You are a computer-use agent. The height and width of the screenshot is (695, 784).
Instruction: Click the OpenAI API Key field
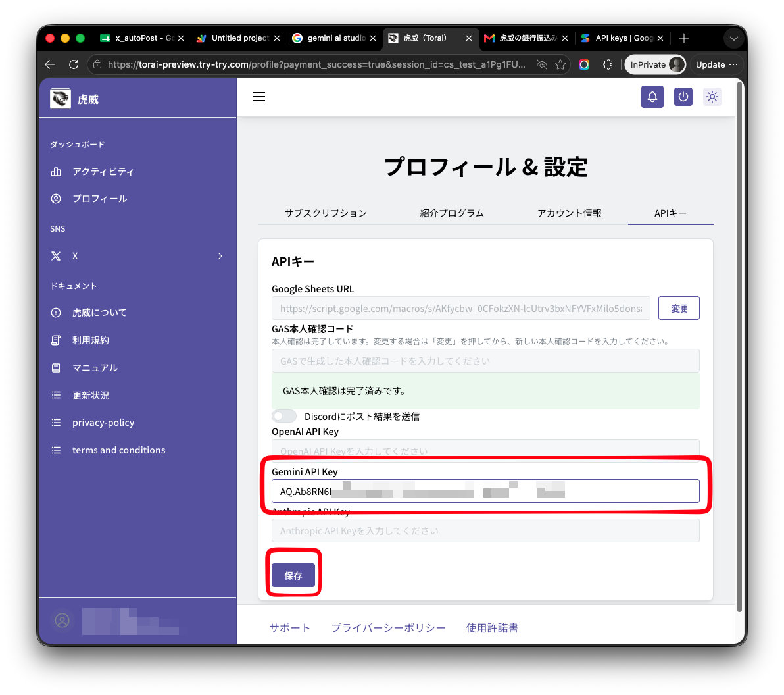coord(485,450)
